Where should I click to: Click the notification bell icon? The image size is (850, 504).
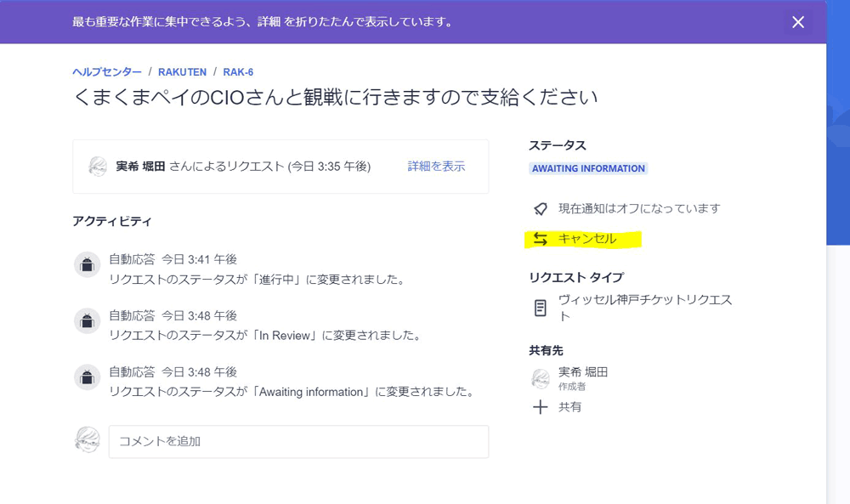tap(541, 208)
